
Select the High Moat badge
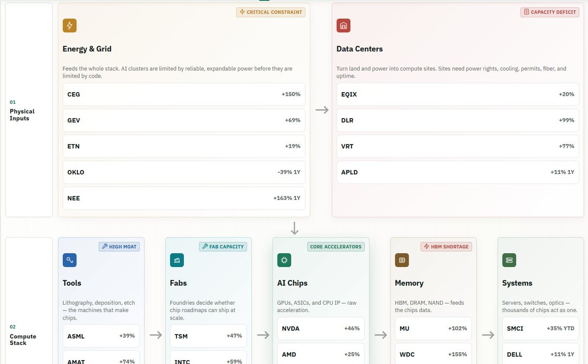119,246
